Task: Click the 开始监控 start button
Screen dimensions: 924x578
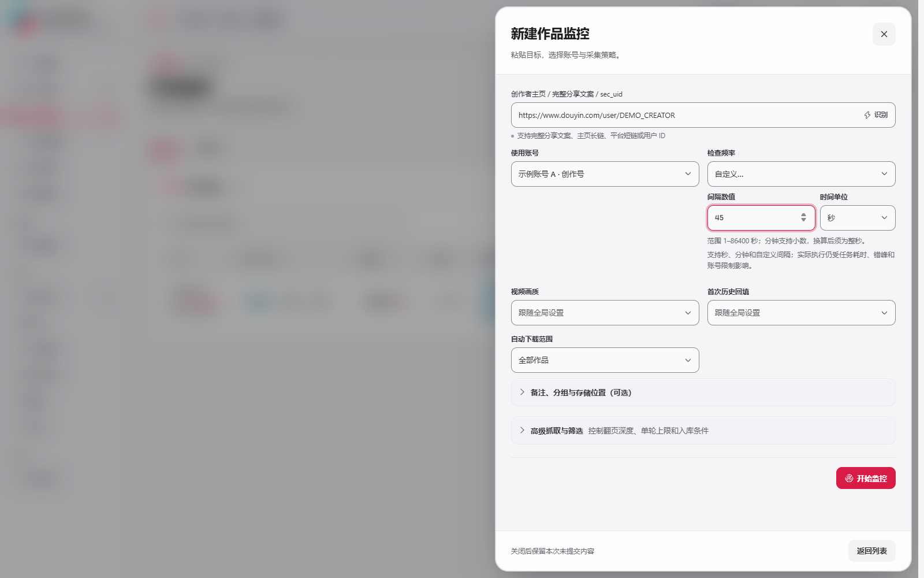Action: [866, 478]
